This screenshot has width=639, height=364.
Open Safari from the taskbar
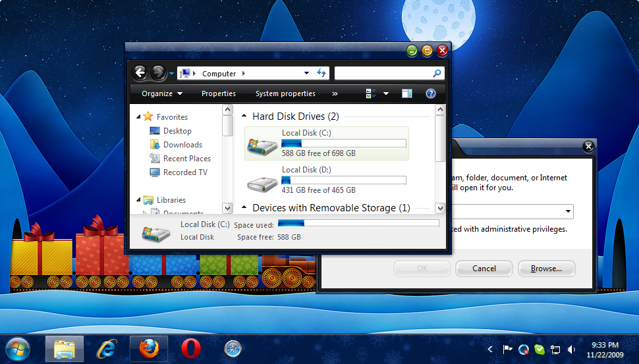(233, 348)
